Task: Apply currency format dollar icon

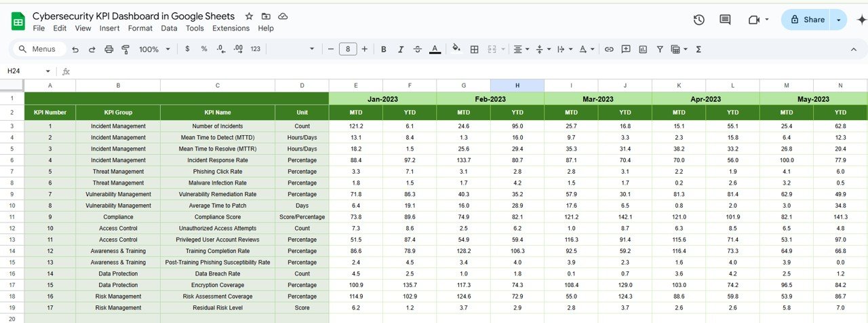Action: click(x=187, y=49)
